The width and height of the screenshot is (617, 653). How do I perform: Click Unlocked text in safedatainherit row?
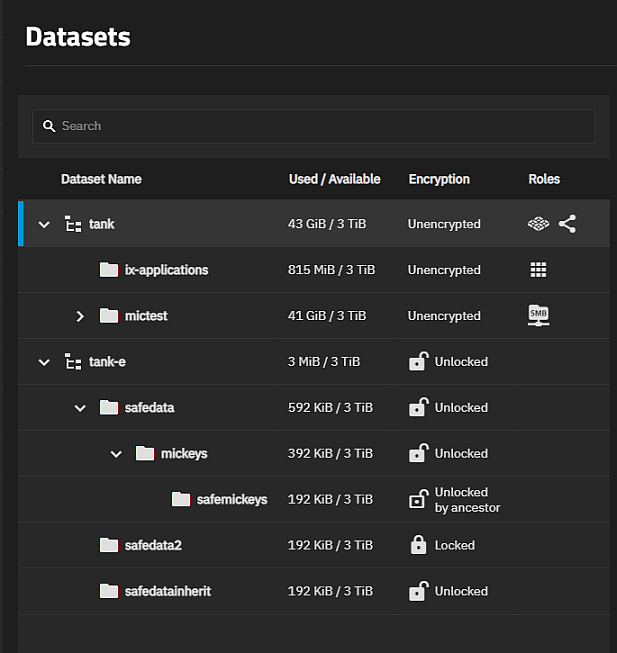point(461,591)
